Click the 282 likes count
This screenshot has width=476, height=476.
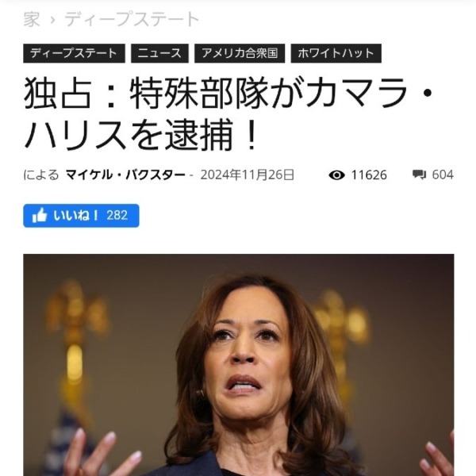(117, 216)
